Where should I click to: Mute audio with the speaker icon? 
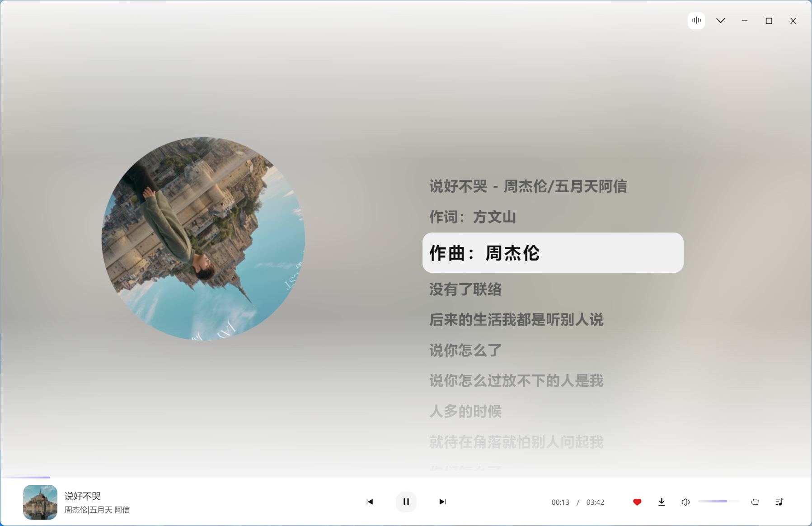685,502
